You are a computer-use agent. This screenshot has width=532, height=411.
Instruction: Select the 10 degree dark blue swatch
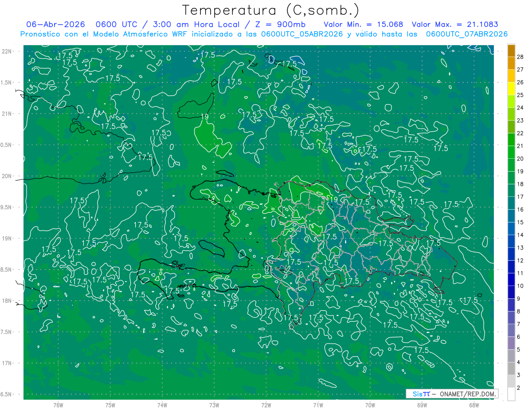pyautogui.click(x=511, y=280)
